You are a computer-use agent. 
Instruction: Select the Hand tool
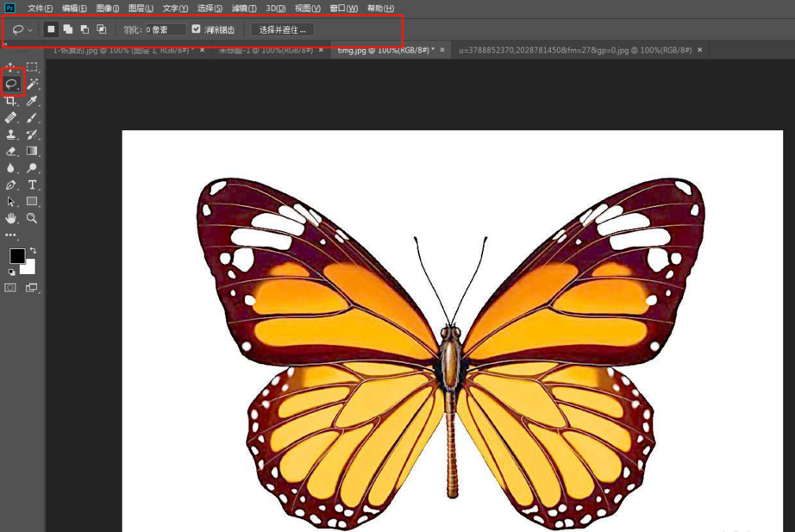coord(11,218)
